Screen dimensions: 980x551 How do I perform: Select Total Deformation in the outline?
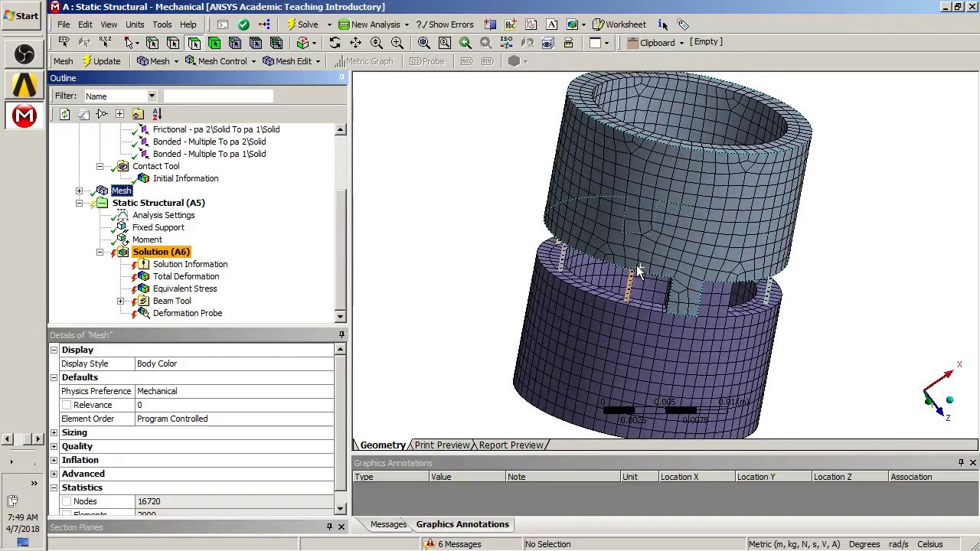point(186,276)
